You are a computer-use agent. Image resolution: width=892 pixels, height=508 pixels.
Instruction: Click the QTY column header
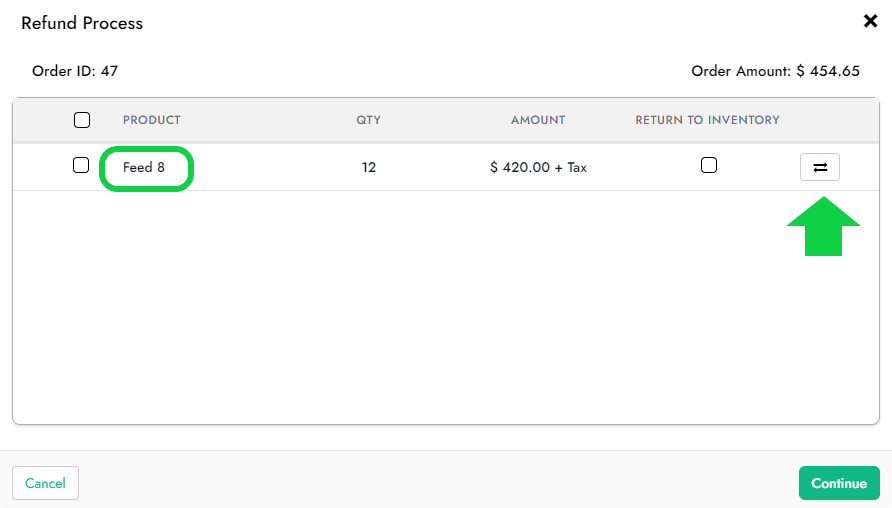[369, 120]
